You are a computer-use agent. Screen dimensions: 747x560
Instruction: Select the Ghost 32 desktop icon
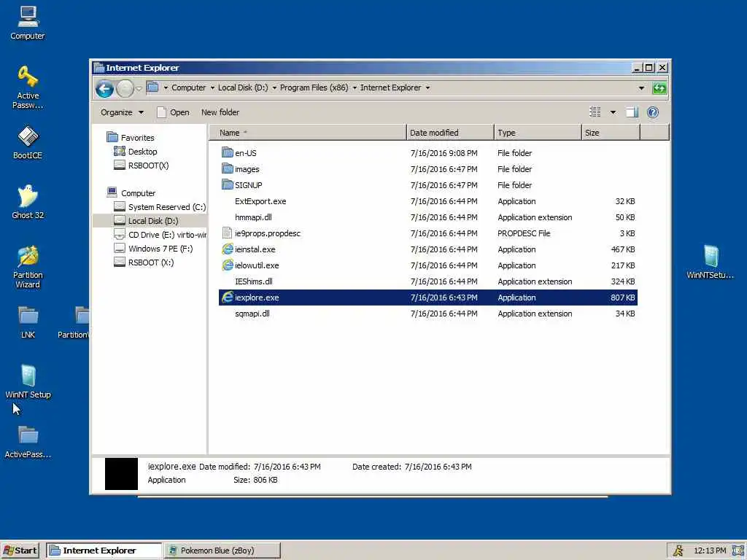tap(28, 202)
